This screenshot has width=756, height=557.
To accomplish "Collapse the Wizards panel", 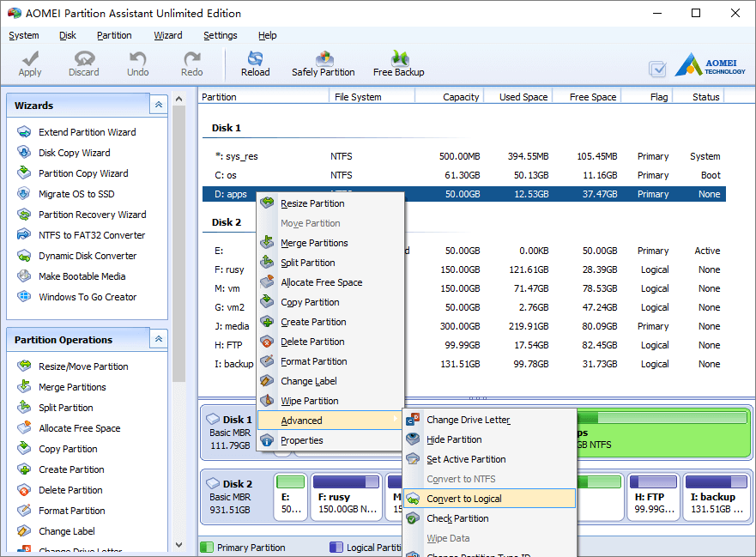I will pyautogui.click(x=159, y=105).
